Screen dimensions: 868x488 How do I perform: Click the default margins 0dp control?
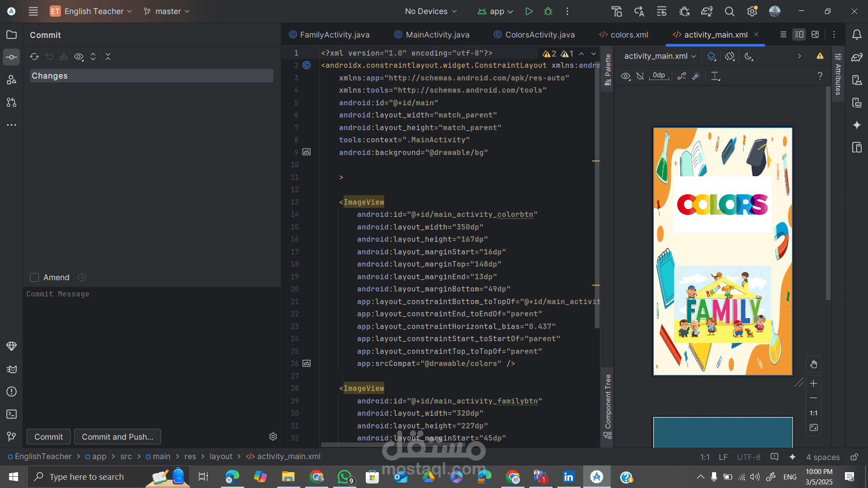click(659, 75)
